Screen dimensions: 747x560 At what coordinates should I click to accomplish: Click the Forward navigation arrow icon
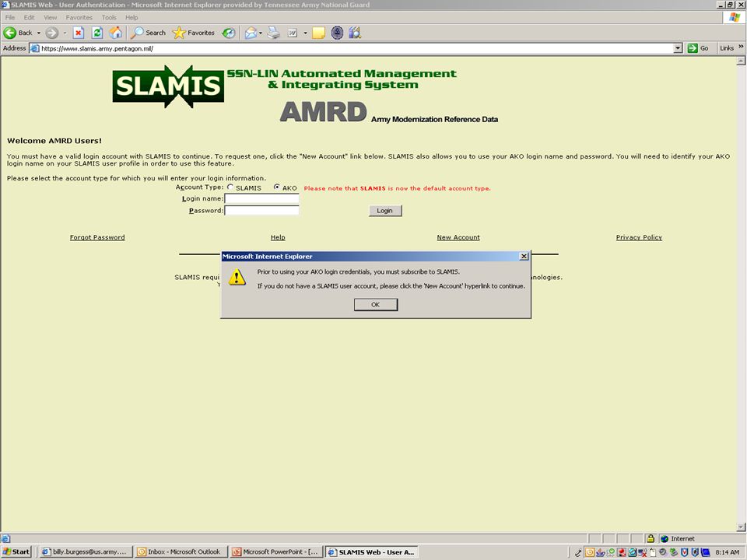click(52, 33)
